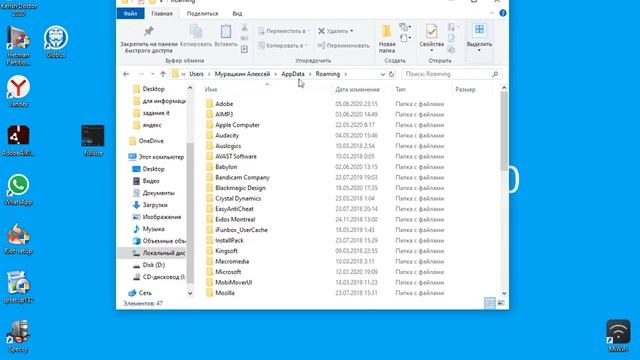Switch to the Home ribbon tab
This screenshot has height=360, width=640.
pyautogui.click(x=162, y=13)
